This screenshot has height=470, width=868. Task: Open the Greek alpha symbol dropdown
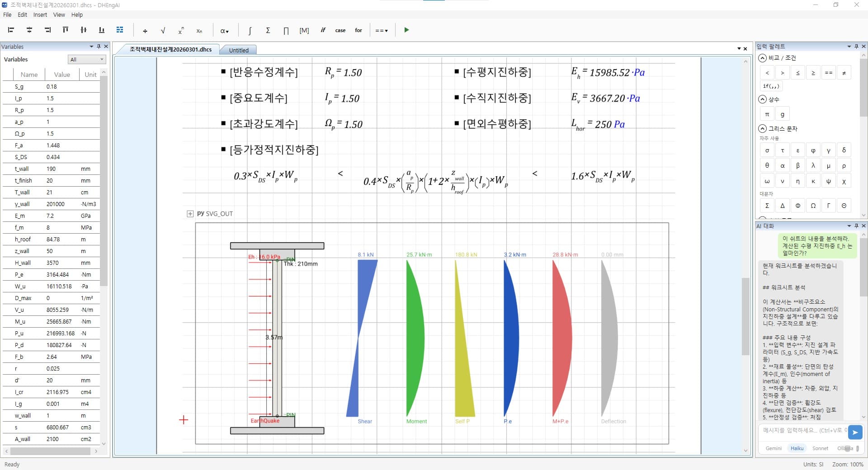click(224, 31)
